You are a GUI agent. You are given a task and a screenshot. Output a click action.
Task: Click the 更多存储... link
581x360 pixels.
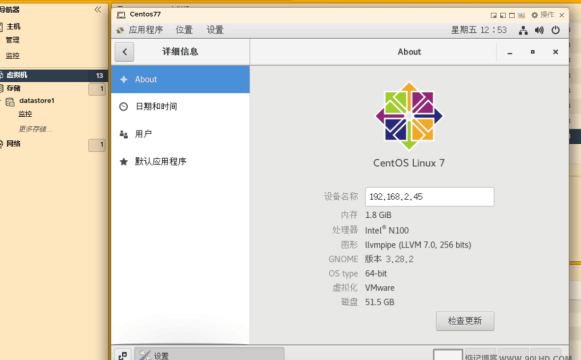(x=35, y=129)
